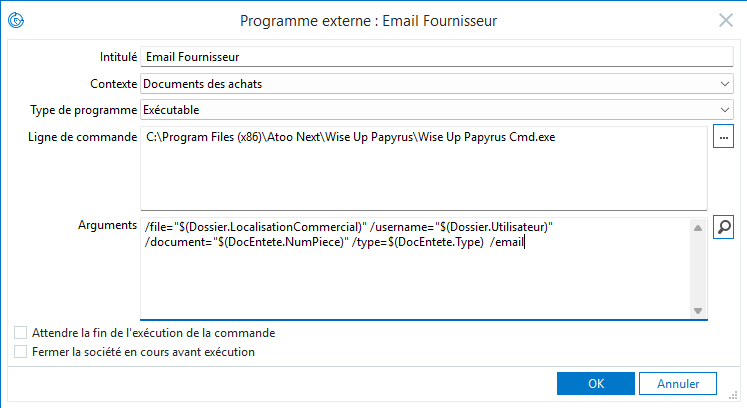This screenshot has width=747, height=408.
Task: Click the "Ligne de commande" label
Action: point(82,136)
